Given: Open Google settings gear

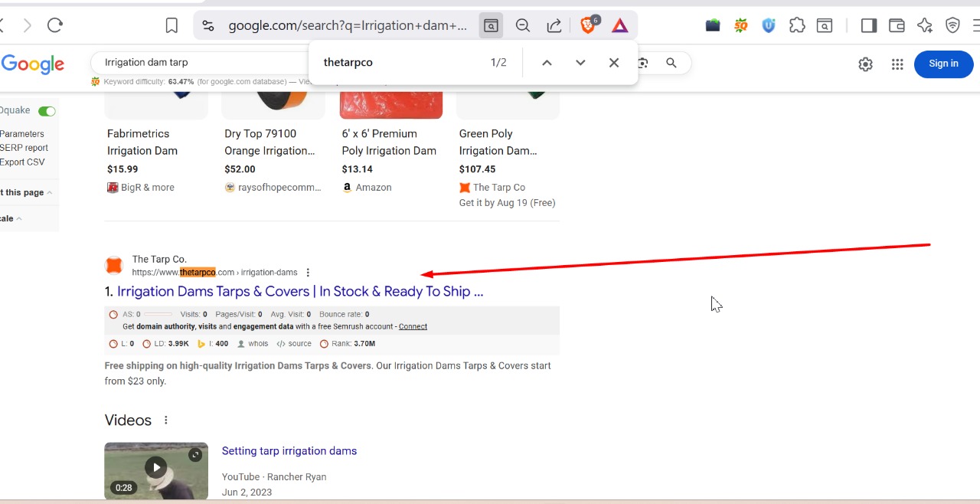Looking at the screenshot, I should coord(865,64).
